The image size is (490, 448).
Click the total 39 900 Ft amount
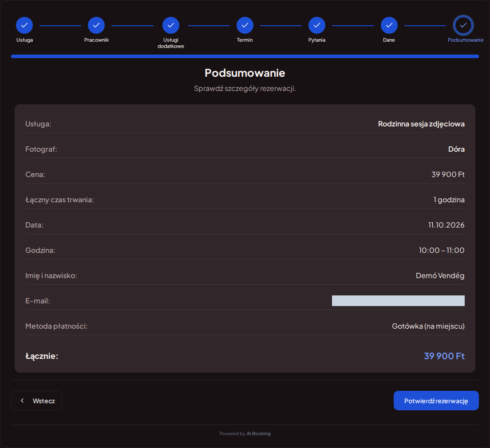pos(444,356)
